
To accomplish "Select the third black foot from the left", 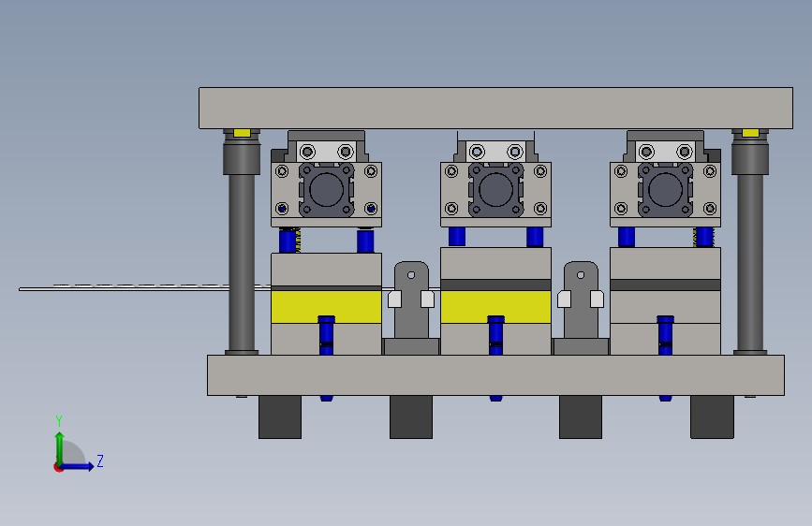I will (581, 416).
